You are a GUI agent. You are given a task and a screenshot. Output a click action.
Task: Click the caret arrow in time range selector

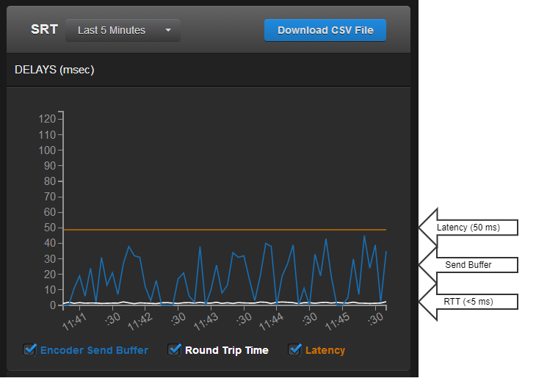[x=168, y=31]
